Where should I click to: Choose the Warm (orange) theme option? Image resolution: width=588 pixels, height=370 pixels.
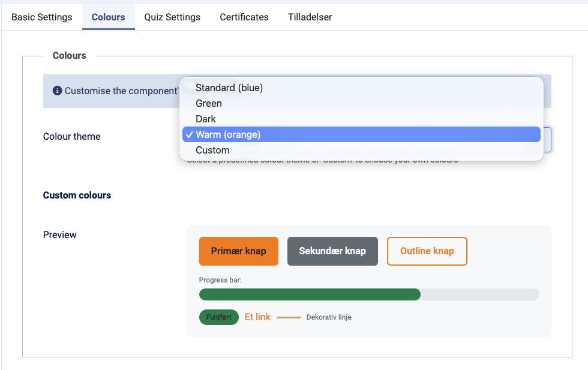pos(228,134)
